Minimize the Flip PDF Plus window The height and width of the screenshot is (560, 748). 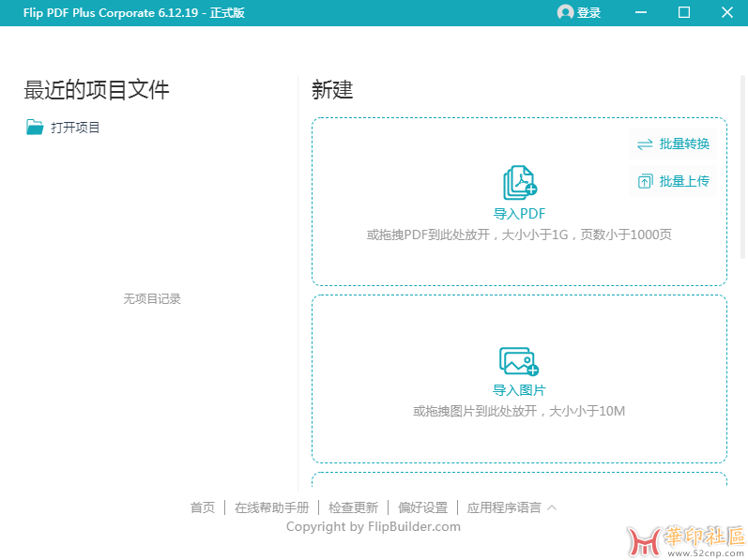pyautogui.click(x=641, y=12)
